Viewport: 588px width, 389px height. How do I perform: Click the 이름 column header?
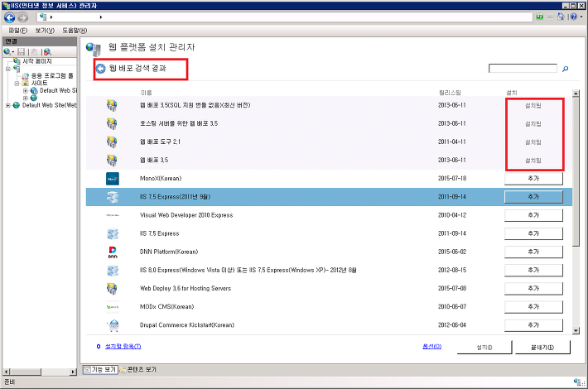146,93
